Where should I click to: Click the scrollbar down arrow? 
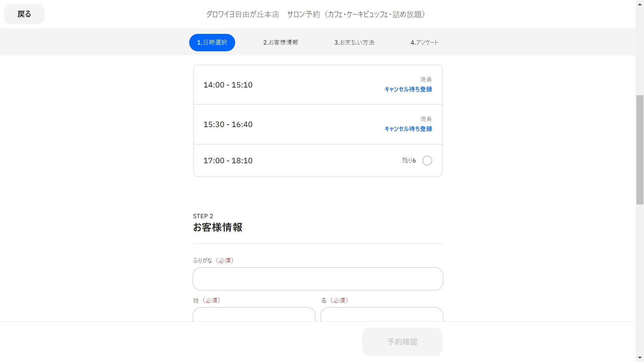point(640,358)
